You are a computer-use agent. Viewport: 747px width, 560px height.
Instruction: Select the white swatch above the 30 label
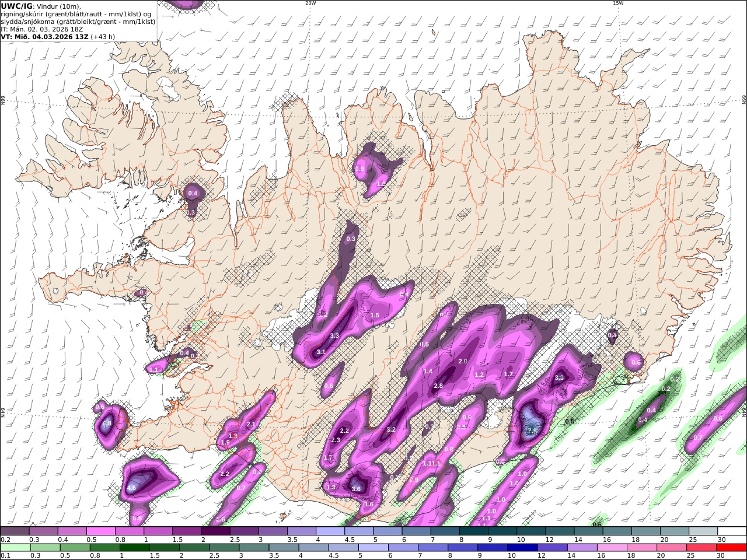(731, 531)
